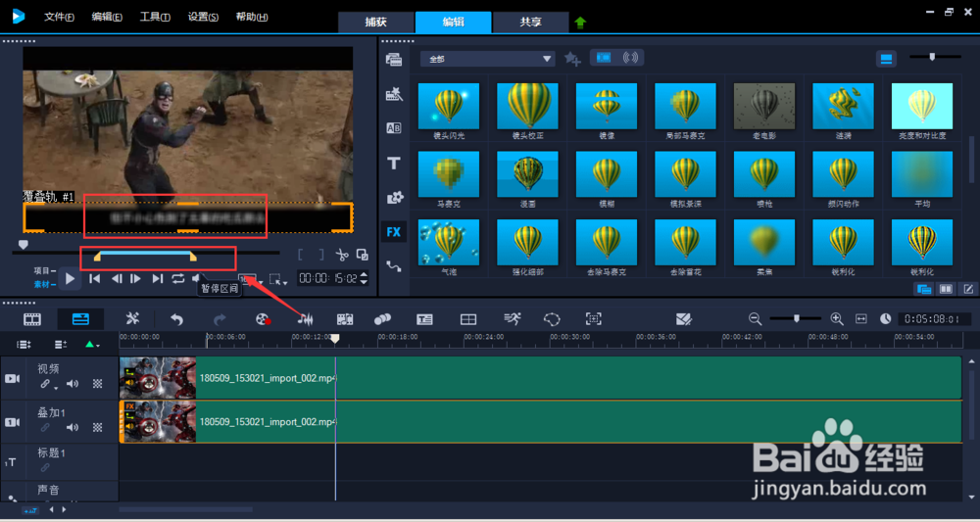
Task: Jump to end of clip
Action: click(x=158, y=278)
